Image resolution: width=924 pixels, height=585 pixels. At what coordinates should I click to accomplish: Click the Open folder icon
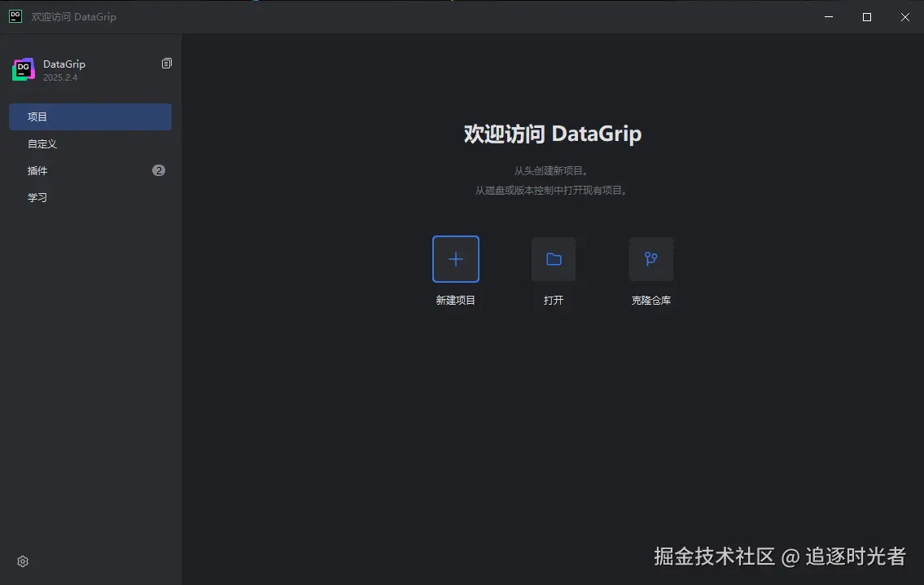(554, 259)
